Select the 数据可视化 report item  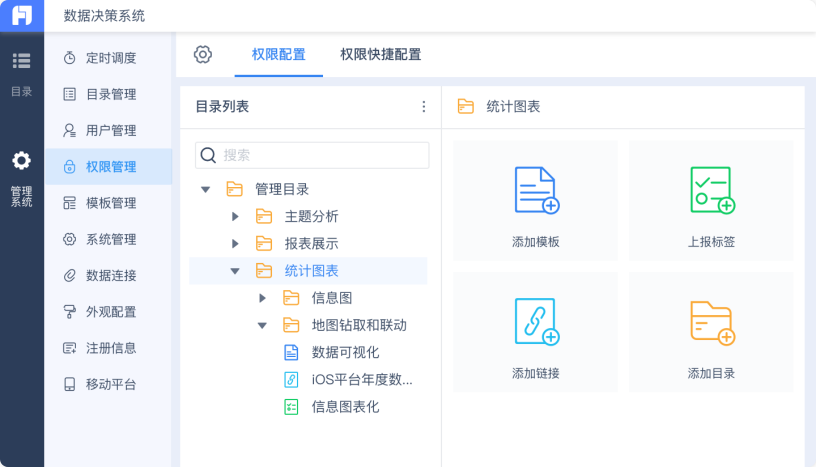(345, 352)
